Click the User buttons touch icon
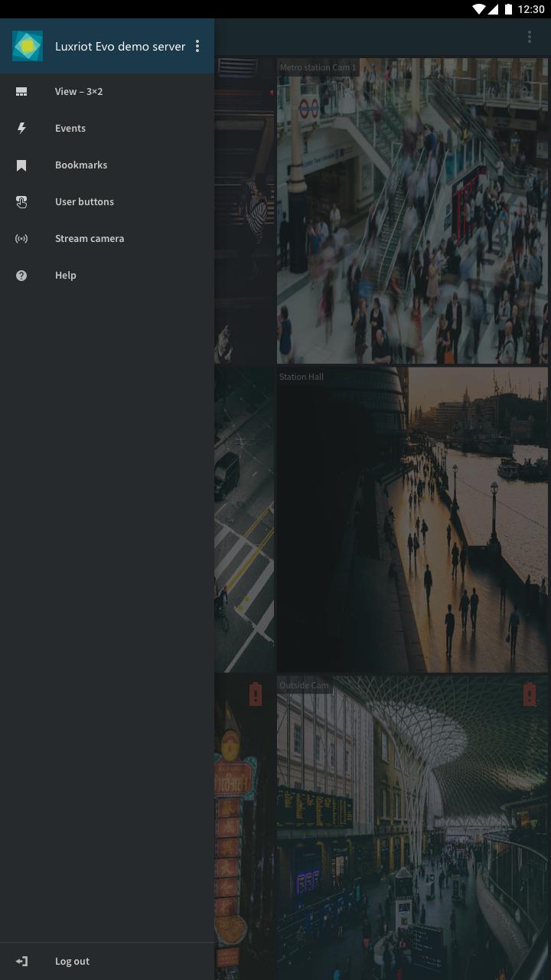 [x=21, y=202]
